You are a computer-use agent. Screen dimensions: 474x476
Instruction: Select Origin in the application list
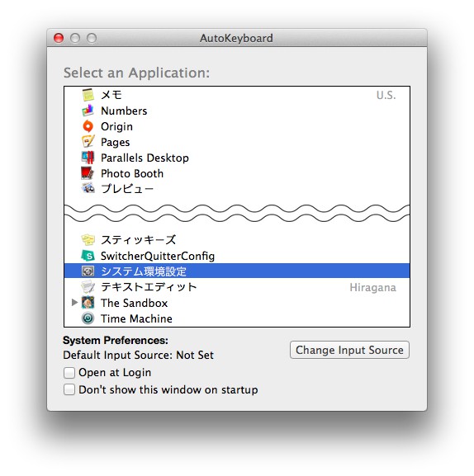pos(116,126)
